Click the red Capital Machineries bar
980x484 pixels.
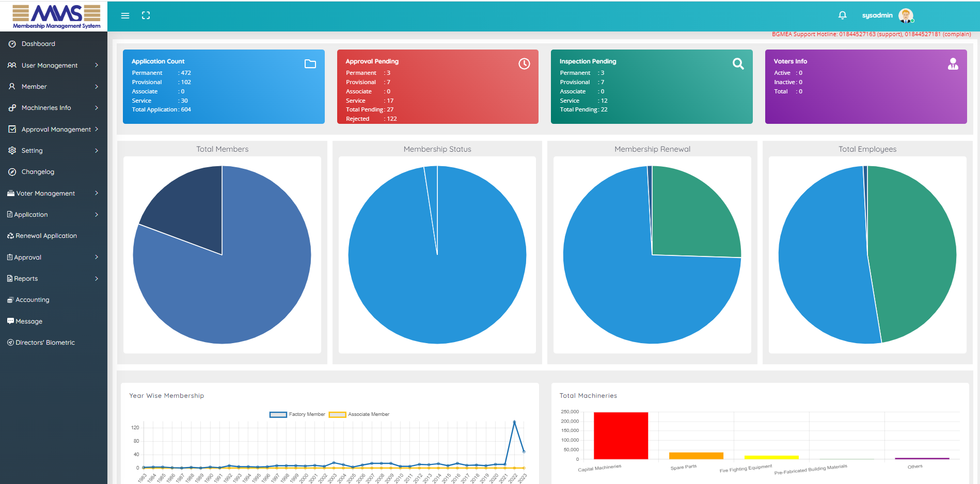pos(621,435)
